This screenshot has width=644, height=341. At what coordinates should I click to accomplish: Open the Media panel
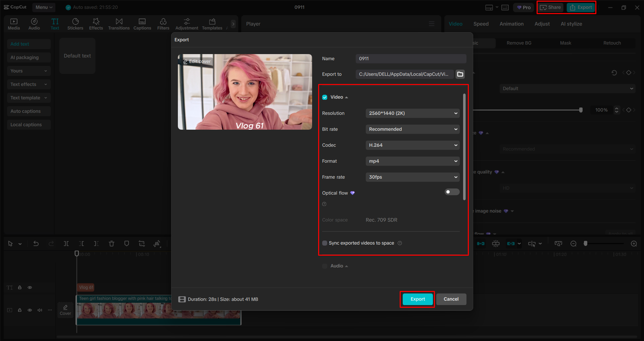click(x=14, y=24)
